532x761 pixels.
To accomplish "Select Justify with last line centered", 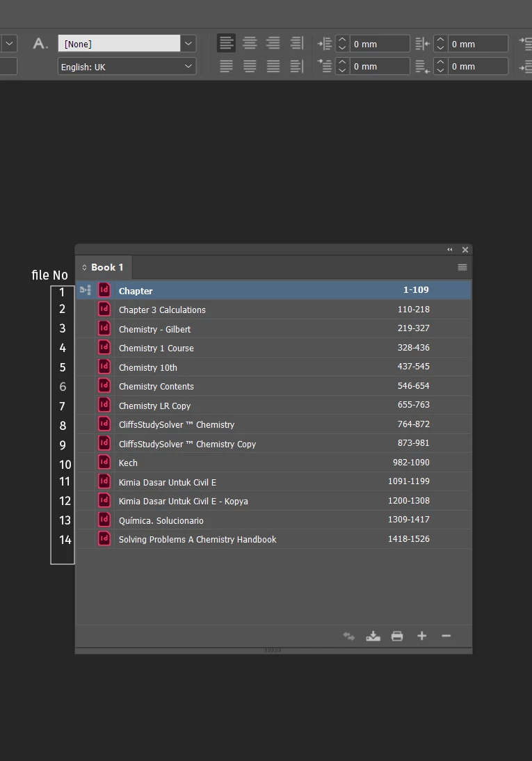I will pos(250,66).
